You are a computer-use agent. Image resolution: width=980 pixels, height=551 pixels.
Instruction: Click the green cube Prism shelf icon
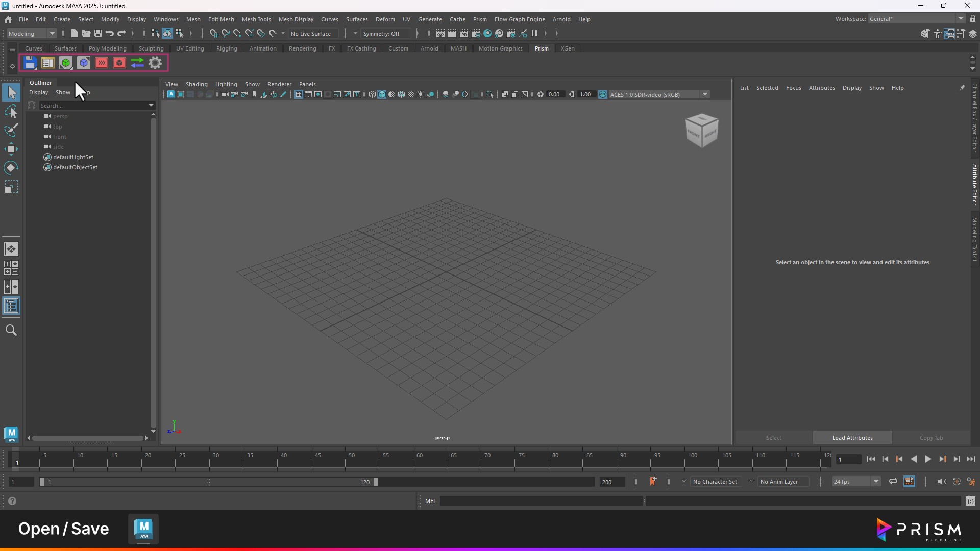tap(66, 63)
